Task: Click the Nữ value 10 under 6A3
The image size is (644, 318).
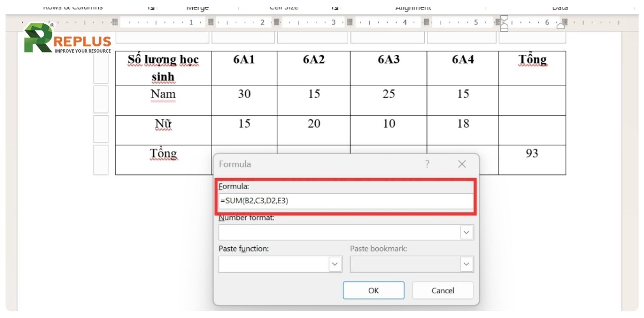Action: click(x=389, y=124)
